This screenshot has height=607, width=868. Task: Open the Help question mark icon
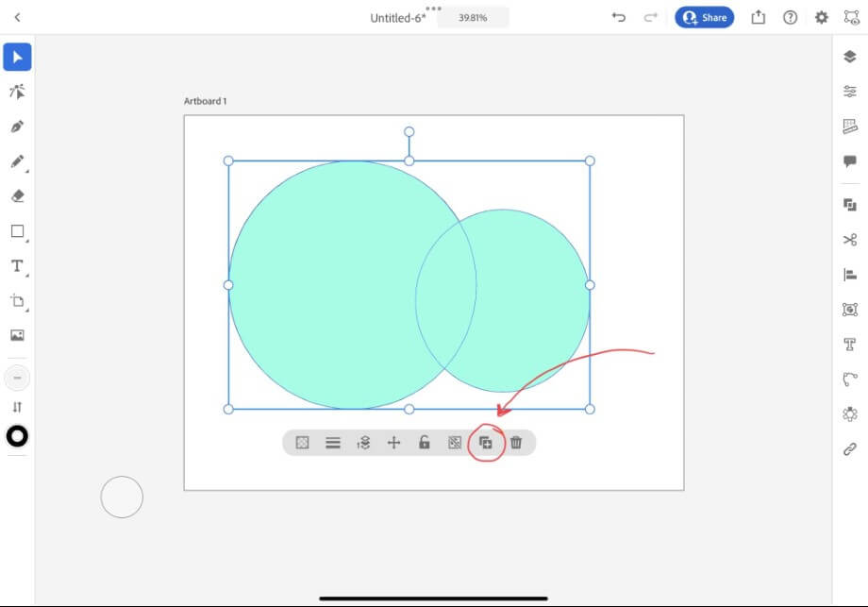pyautogui.click(x=790, y=17)
